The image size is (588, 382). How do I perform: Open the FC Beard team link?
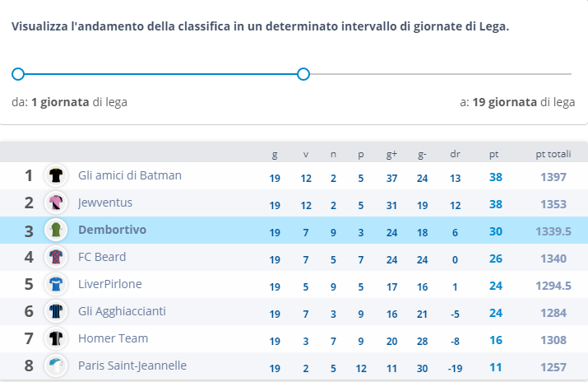pyautogui.click(x=102, y=258)
